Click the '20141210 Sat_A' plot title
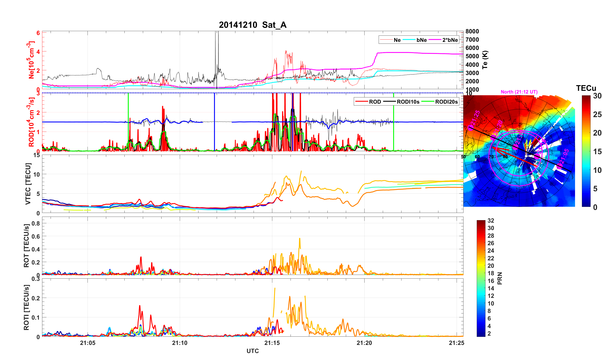Screen dimensions: 602x364 [253, 25]
